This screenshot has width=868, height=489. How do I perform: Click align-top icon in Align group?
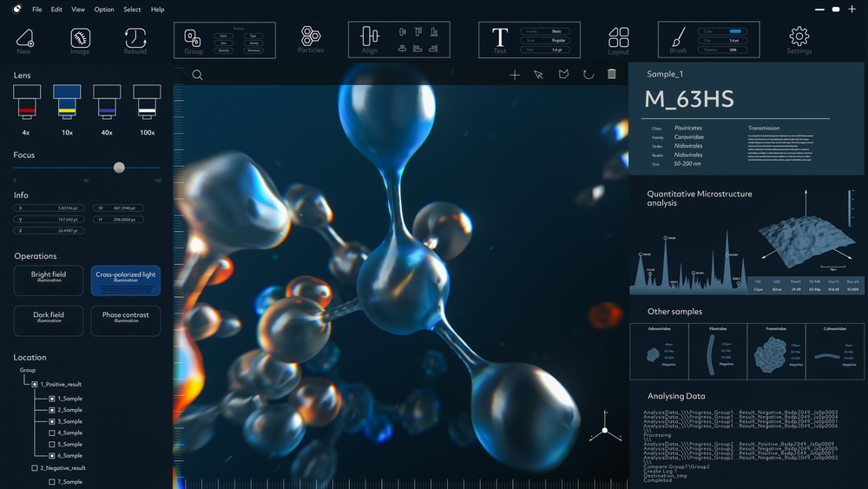(x=418, y=32)
